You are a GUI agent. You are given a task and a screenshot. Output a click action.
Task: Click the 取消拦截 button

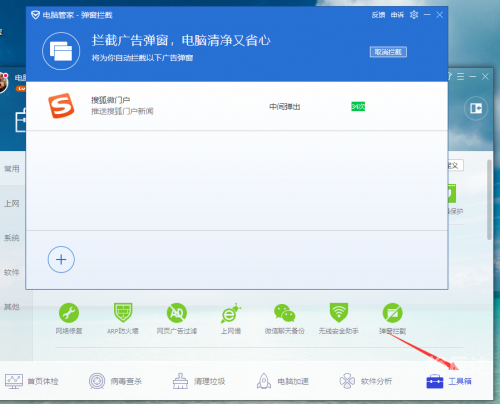(x=388, y=52)
